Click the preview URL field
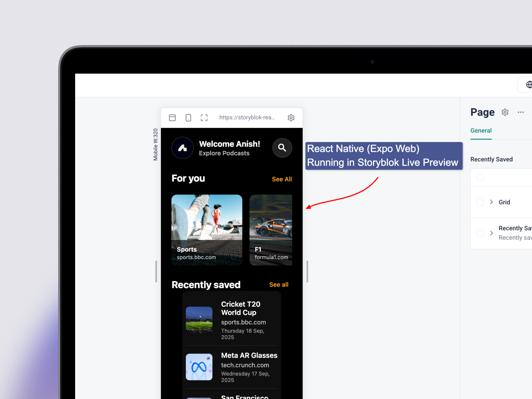The image size is (532, 399). tap(247, 117)
